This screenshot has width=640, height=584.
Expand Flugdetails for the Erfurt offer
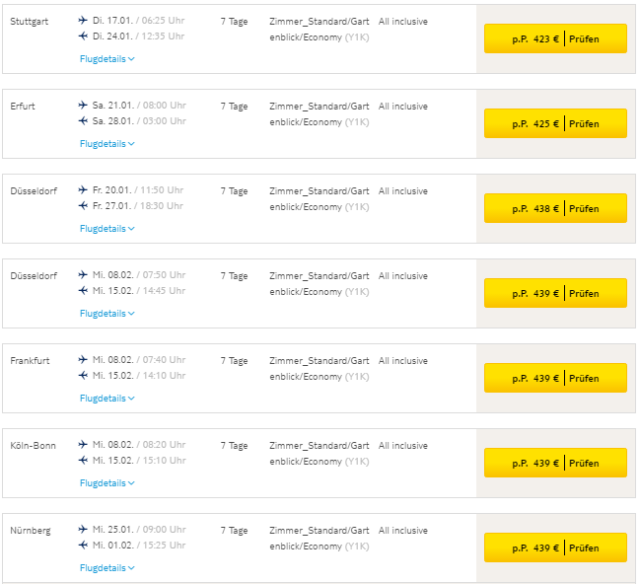(106, 144)
